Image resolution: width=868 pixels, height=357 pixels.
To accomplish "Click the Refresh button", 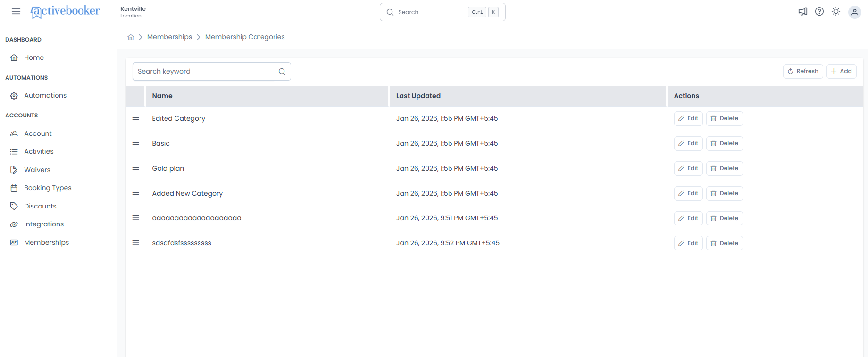I will coord(803,71).
